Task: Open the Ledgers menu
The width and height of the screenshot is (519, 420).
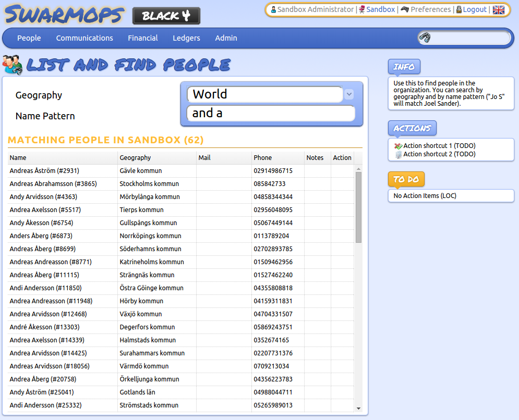Action: (186, 38)
